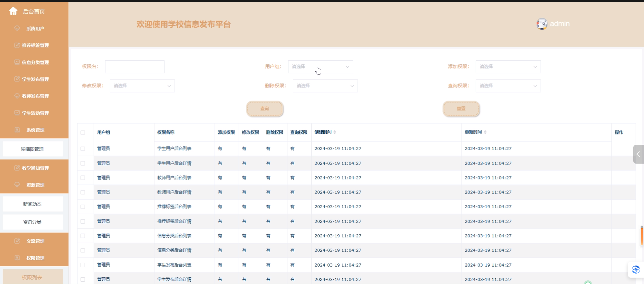Click the admin username link
The width and height of the screenshot is (644, 284).
point(560,24)
